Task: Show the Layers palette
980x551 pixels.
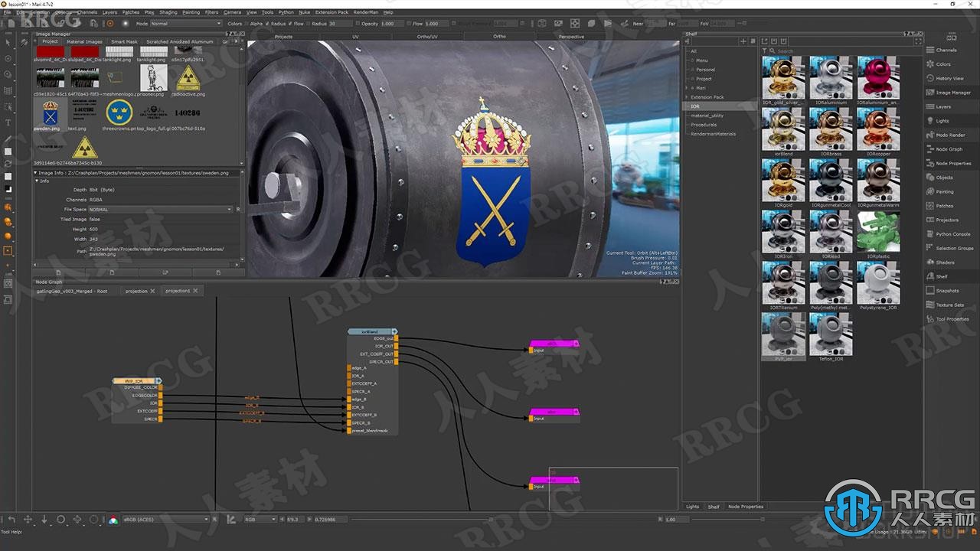Action: coord(943,106)
